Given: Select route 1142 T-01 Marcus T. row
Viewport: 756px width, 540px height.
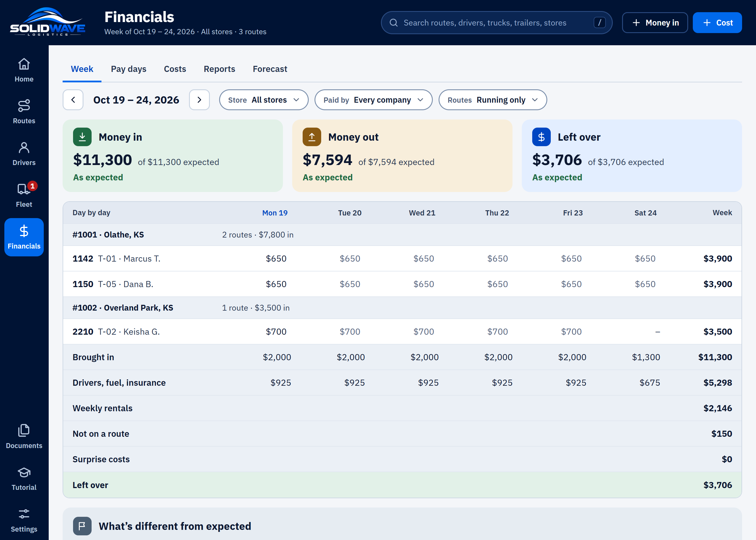Looking at the screenshot, I should coord(402,258).
